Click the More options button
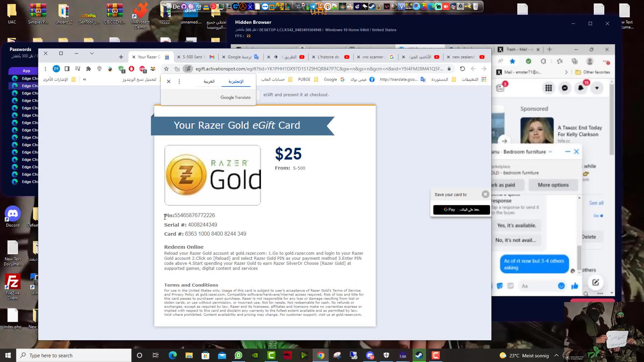 point(553,185)
